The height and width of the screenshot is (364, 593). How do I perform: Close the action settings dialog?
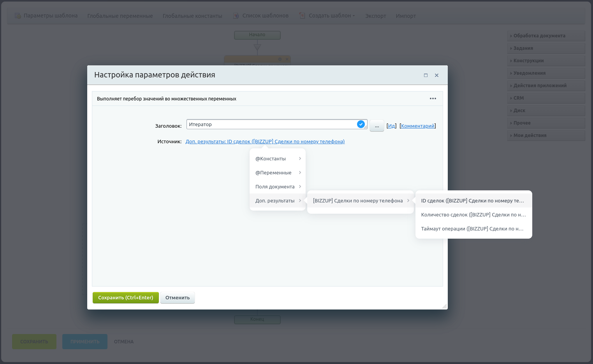coord(436,75)
